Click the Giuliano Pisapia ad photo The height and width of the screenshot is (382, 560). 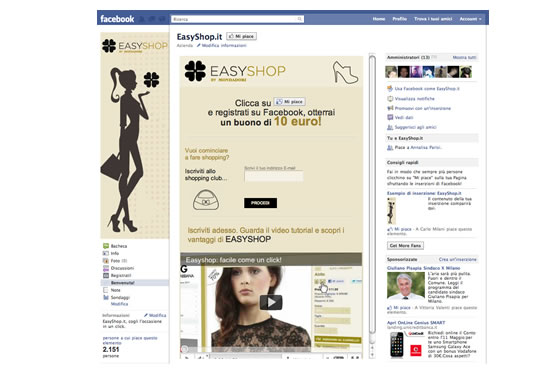406,286
